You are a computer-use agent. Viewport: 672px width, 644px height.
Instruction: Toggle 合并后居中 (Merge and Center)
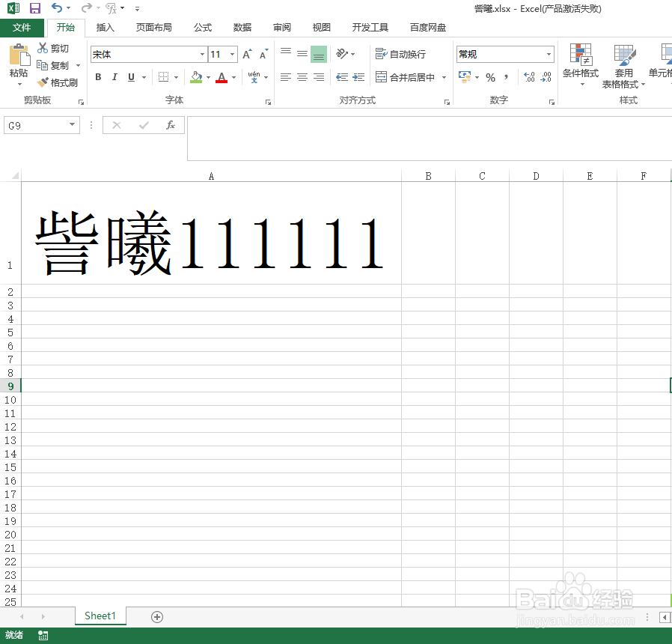(x=407, y=77)
